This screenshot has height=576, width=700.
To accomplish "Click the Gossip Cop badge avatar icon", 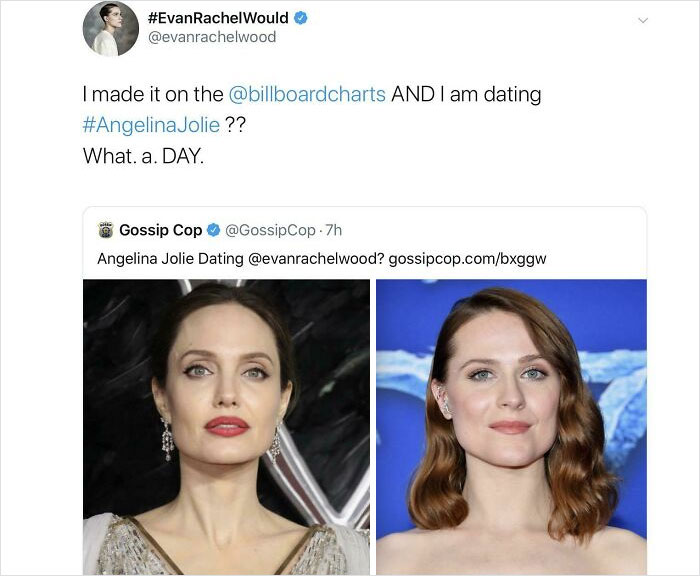I will point(104,230).
